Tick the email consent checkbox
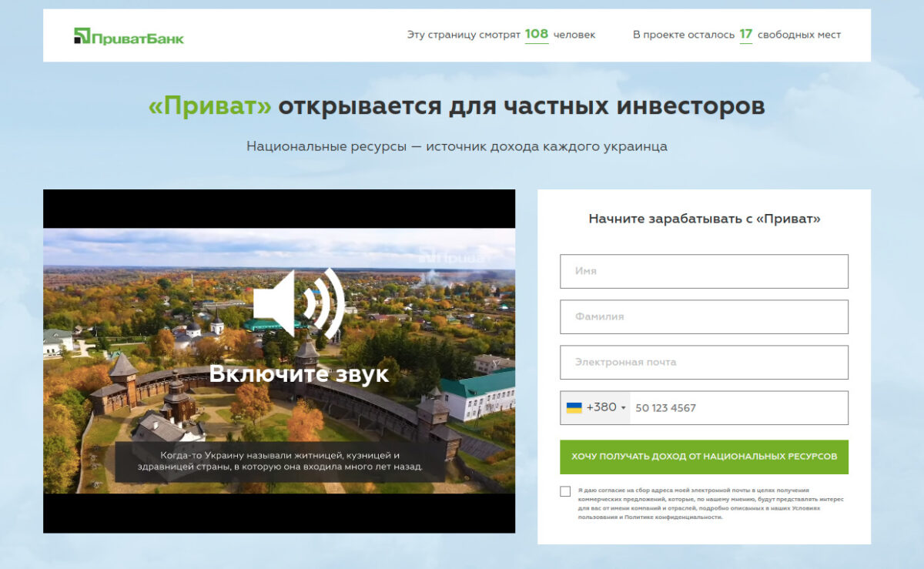This screenshot has height=569, width=924. tap(565, 491)
